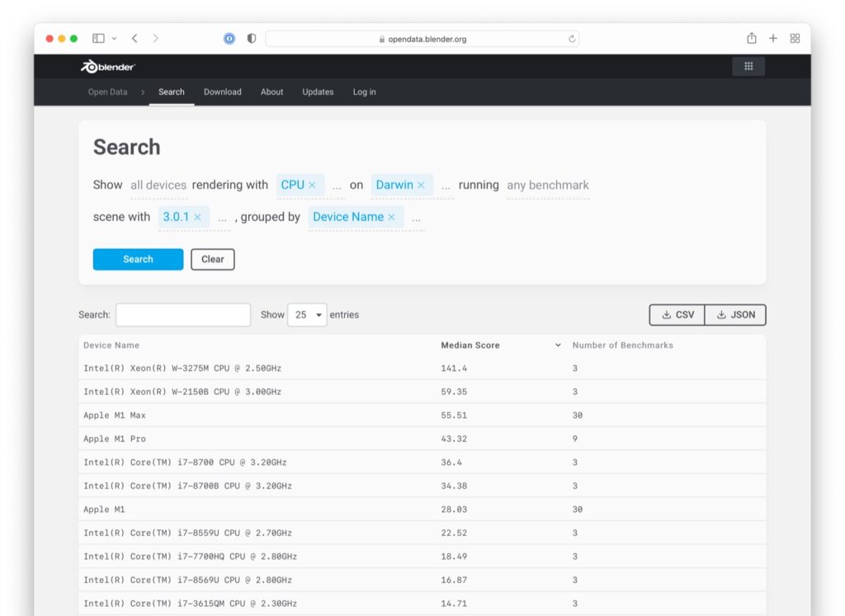Open the Download nav tab
Screen dimensions: 845x616
click(223, 92)
